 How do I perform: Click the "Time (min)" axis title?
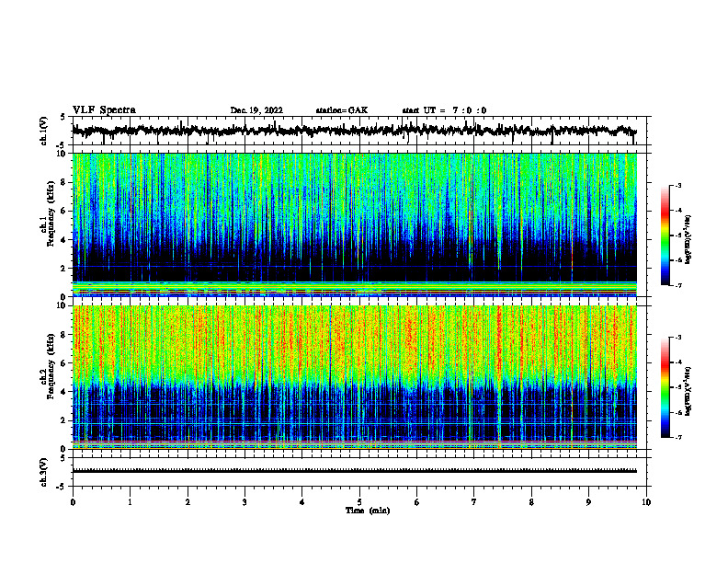tap(368, 511)
